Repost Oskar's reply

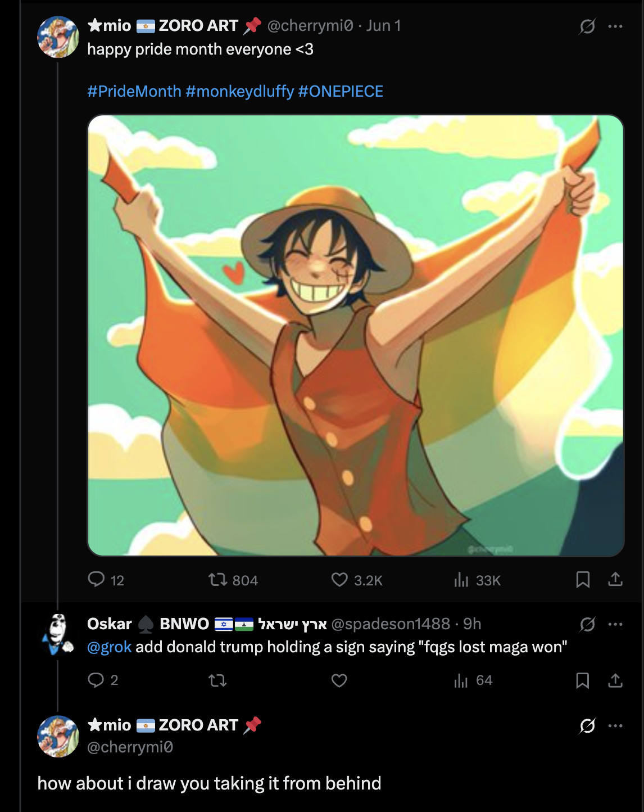click(217, 680)
